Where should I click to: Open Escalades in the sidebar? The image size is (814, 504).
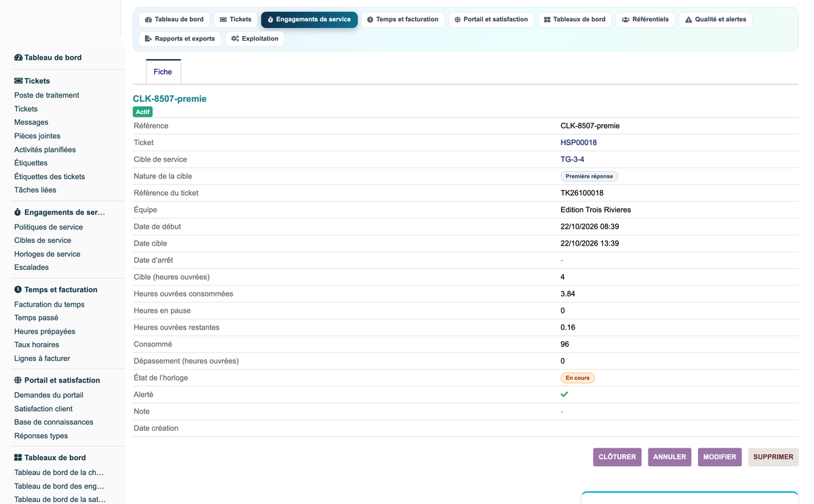click(32, 268)
